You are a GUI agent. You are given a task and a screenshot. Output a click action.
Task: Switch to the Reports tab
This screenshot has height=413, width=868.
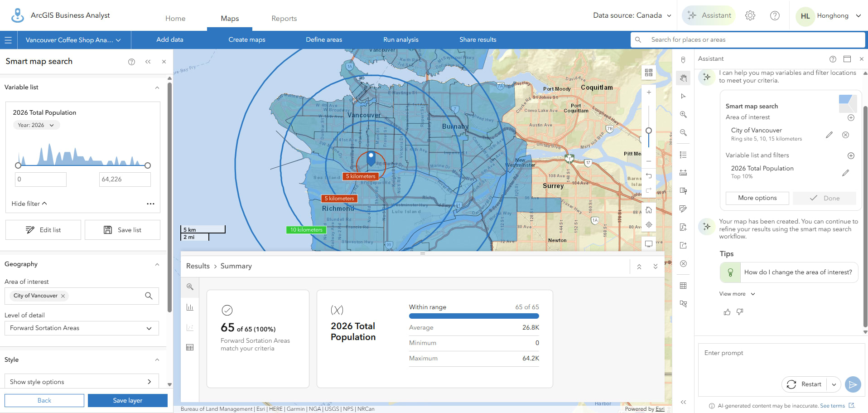click(284, 18)
